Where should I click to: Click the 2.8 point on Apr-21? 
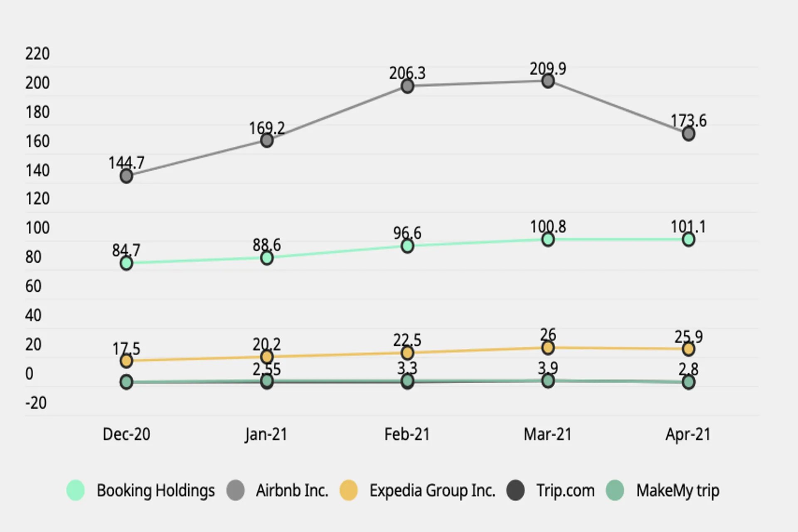coord(688,382)
